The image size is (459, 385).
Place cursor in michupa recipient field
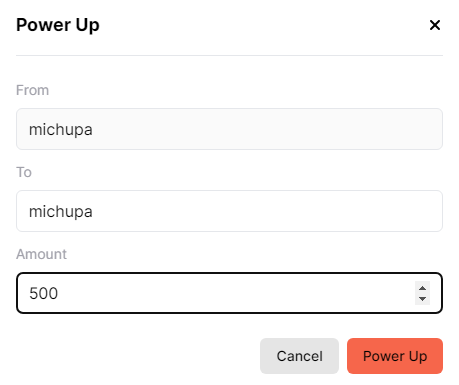point(229,211)
